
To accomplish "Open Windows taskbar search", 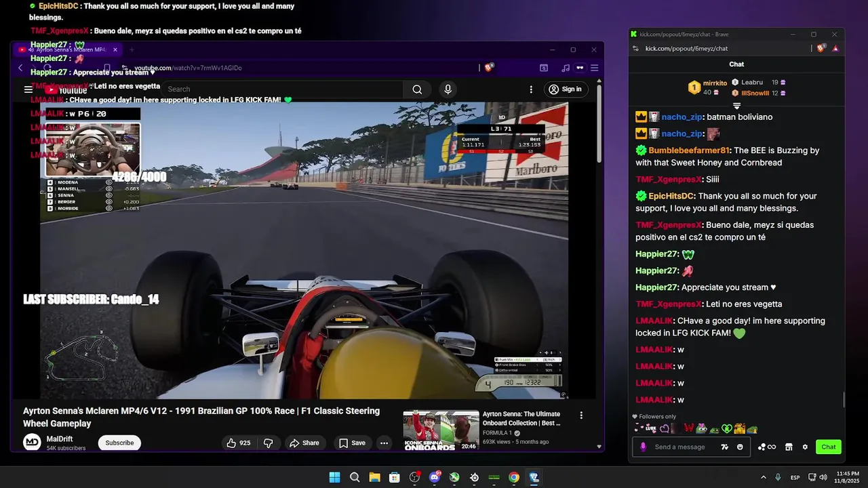I will pos(355,477).
